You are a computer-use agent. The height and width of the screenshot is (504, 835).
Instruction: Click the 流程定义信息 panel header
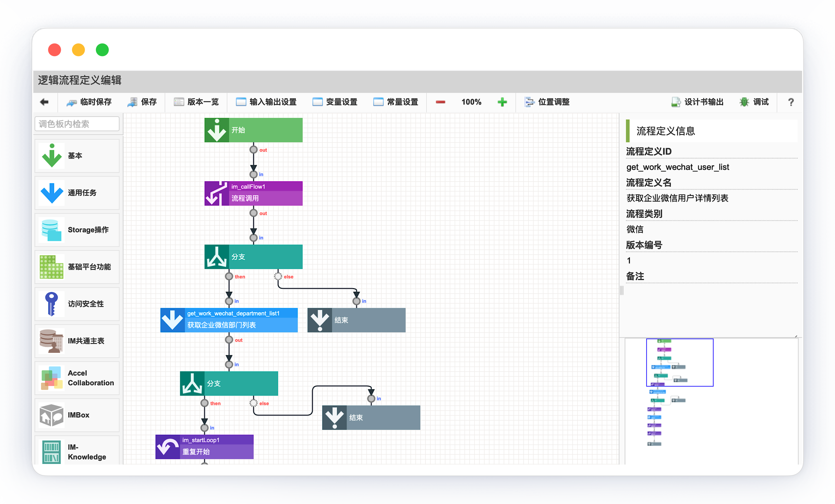pos(712,131)
